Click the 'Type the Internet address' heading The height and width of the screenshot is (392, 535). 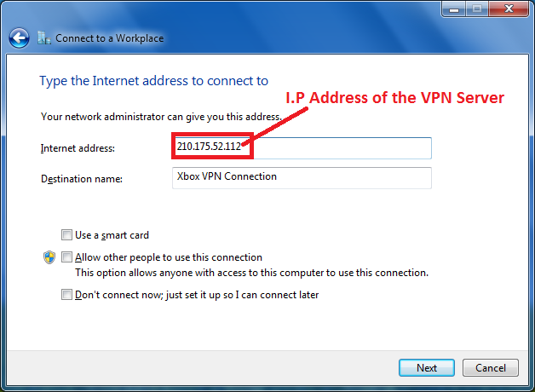point(154,81)
